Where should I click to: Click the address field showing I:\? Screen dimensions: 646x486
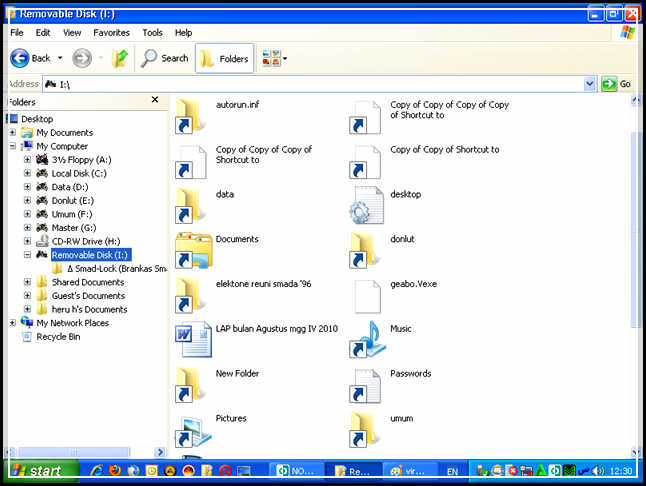pyautogui.click(x=313, y=84)
